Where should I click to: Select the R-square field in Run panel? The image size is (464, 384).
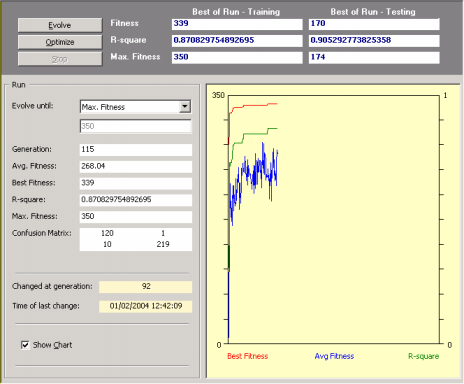(x=136, y=199)
